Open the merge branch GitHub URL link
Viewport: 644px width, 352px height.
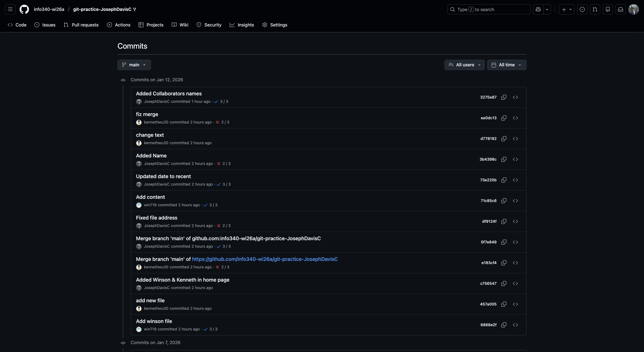click(x=265, y=259)
